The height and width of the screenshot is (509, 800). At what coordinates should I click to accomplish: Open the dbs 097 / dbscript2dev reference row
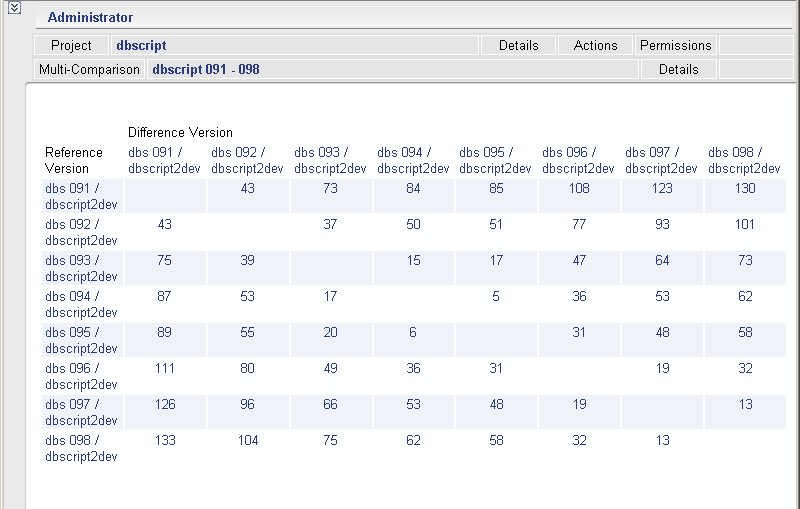(x=81, y=413)
